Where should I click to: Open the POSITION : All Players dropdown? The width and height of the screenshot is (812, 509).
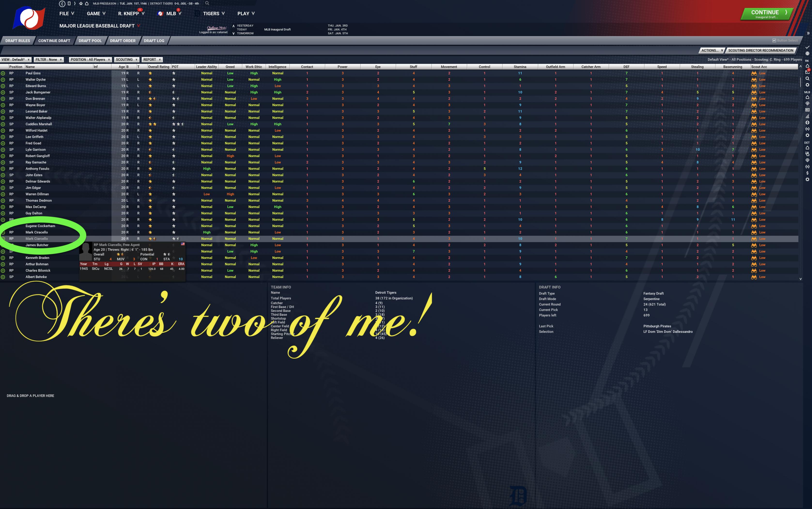[90, 60]
